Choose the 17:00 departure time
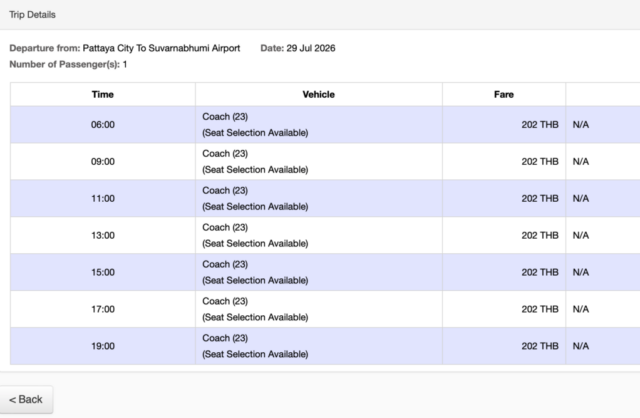 [x=103, y=309]
